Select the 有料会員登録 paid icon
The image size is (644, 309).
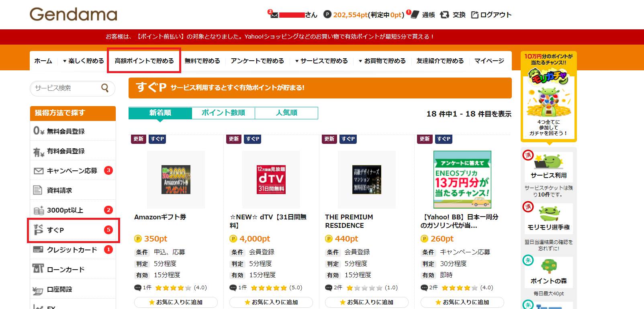[39, 151]
